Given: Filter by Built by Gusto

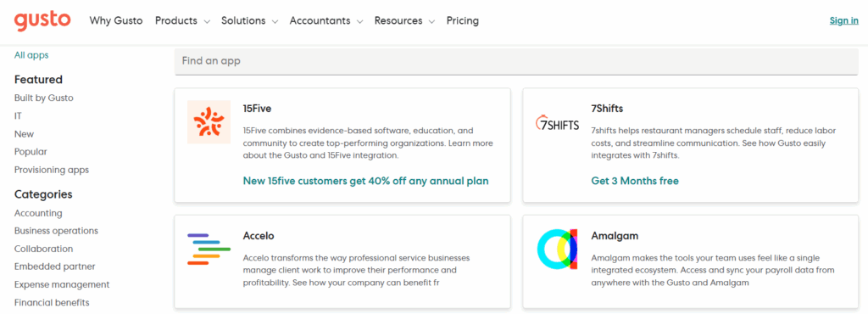Looking at the screenshot, I should coord(44,98).
